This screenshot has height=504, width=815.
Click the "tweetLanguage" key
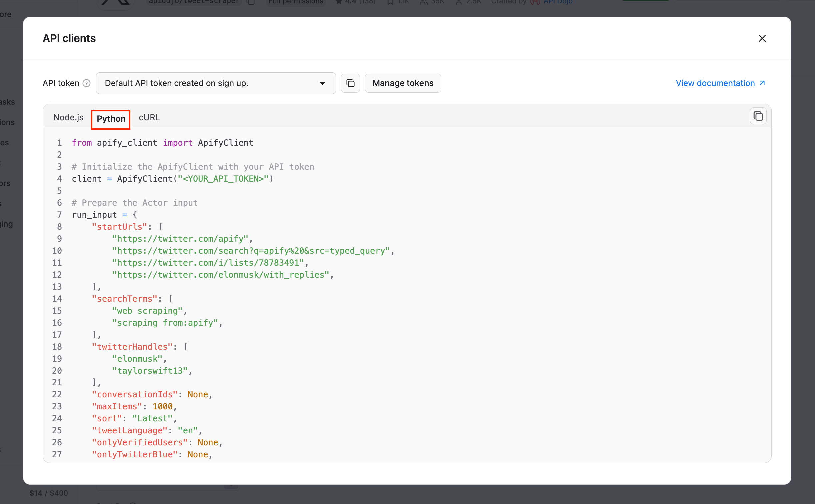pyautogui.click(x=129, y=431)
